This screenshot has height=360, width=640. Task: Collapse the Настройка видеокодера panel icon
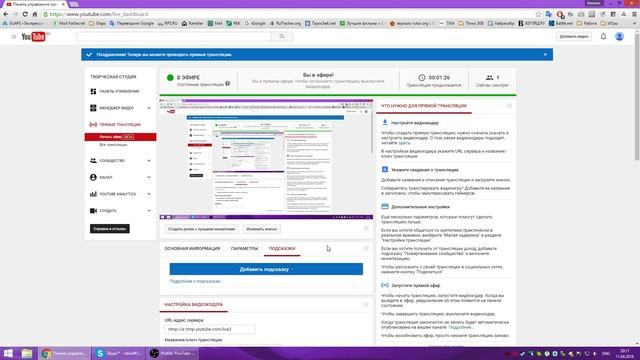(366, 304)
